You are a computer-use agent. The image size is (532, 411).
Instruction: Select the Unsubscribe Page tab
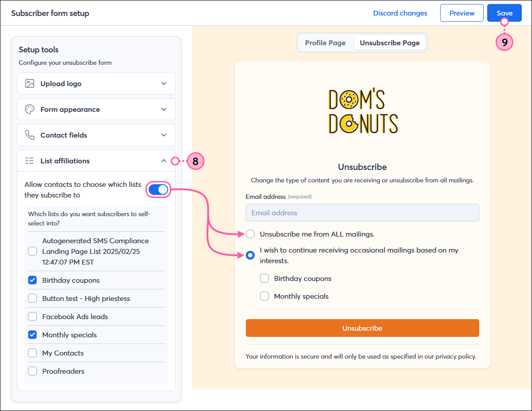tap(390, 43)
